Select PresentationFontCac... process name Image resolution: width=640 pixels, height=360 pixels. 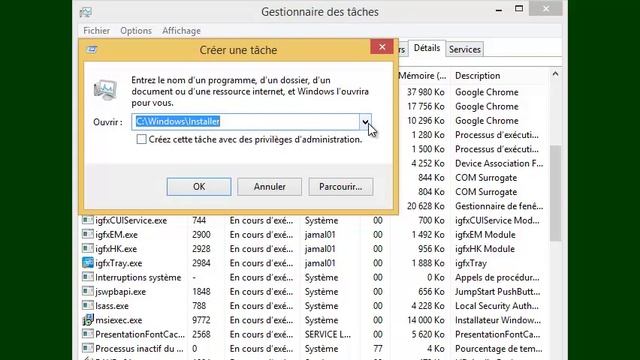140,334
